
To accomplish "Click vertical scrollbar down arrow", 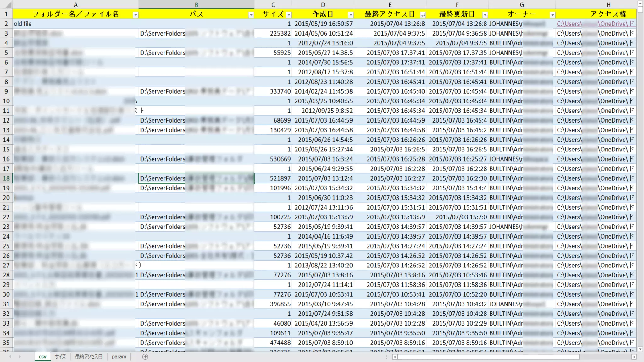I will click(640, 349).
